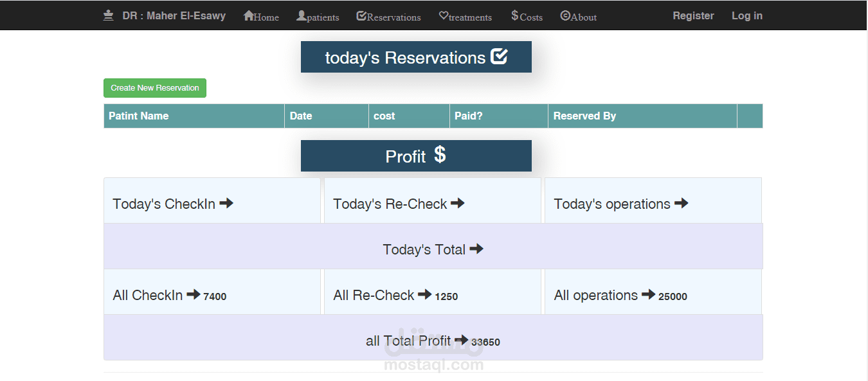This screenshot has height=381, width=868.
Task: Open the Register page
Action: pos(693,15)
